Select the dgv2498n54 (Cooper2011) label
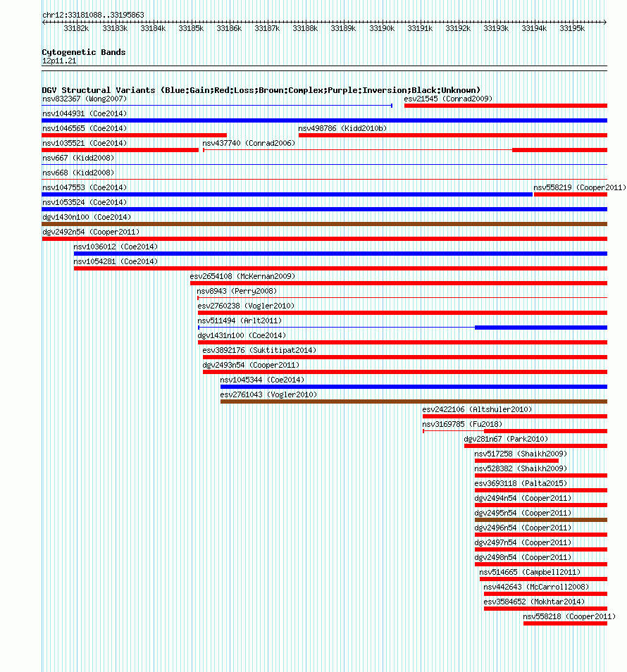This screenshot has height=672, width=627. tap(523, 557)
